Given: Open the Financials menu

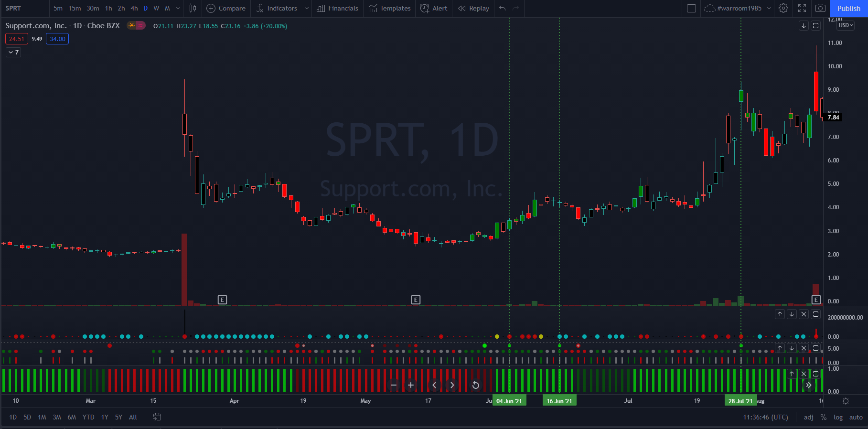Looking at the screenshot, I should point(337,8).
